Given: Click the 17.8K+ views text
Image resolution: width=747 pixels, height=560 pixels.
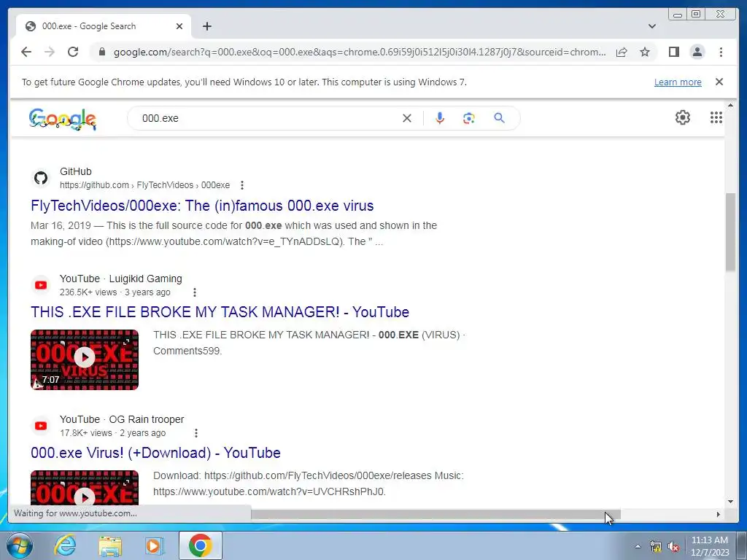Looking at the screenshot, I should [86, 433].
